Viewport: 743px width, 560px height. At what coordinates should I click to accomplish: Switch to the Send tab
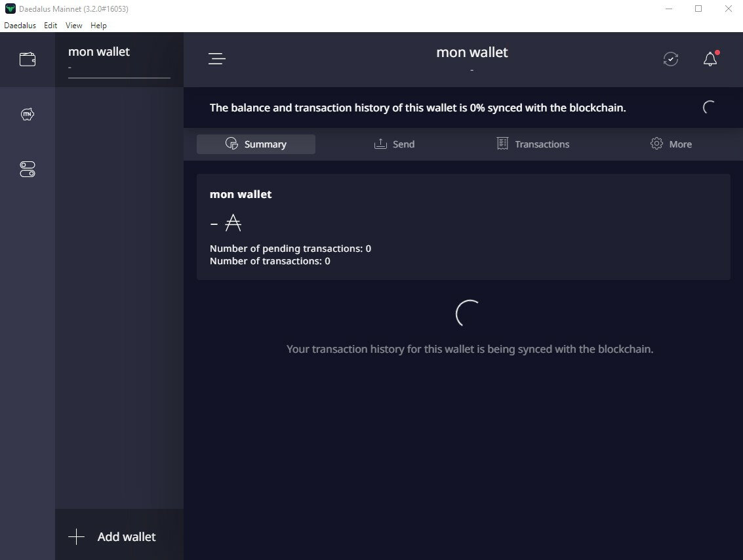(x=394, y=144)
